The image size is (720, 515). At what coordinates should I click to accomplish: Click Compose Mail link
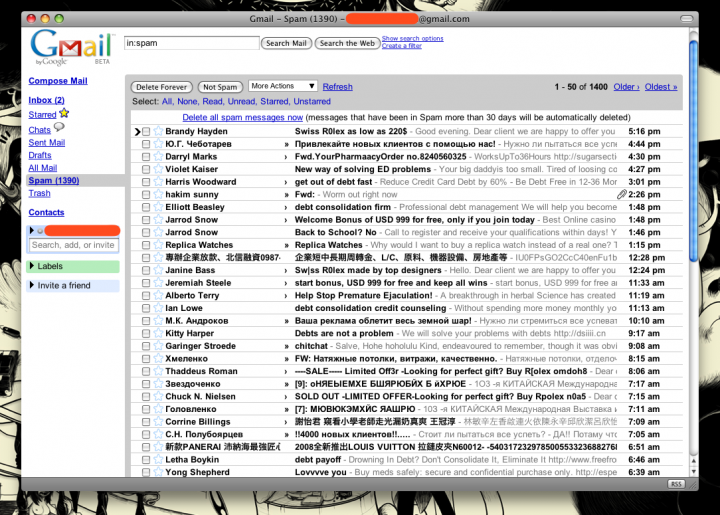click(58, 81)
